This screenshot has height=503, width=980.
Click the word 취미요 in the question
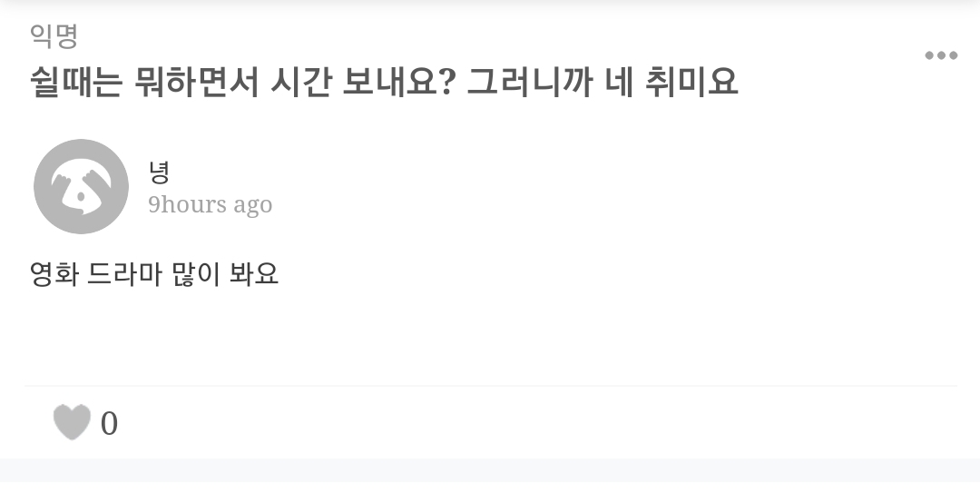coord(693,83)
